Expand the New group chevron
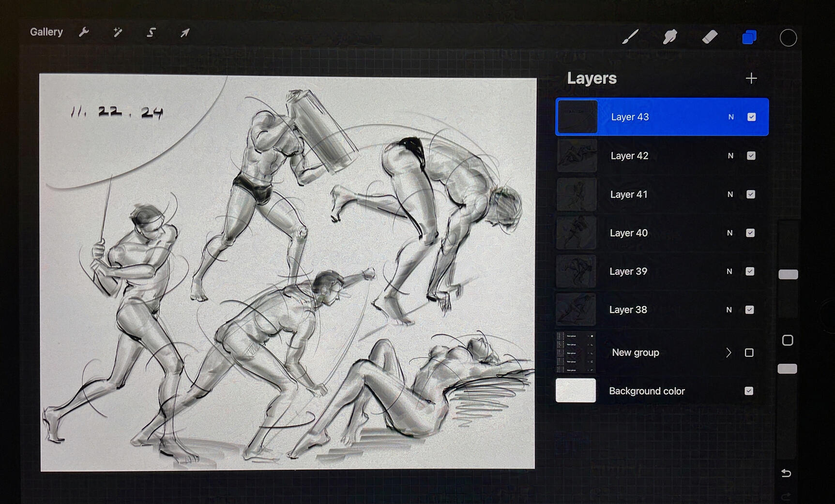 (729, 353)
